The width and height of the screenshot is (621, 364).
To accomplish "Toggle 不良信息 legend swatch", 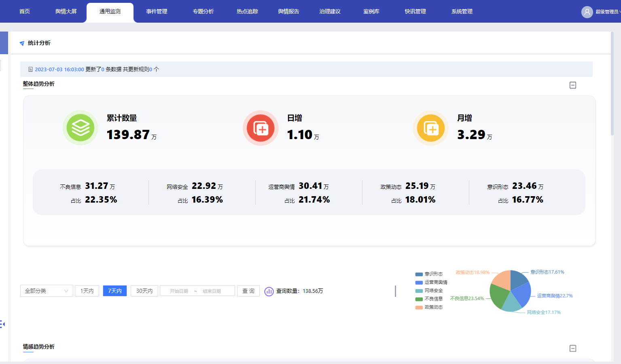I will pos(419,299).
